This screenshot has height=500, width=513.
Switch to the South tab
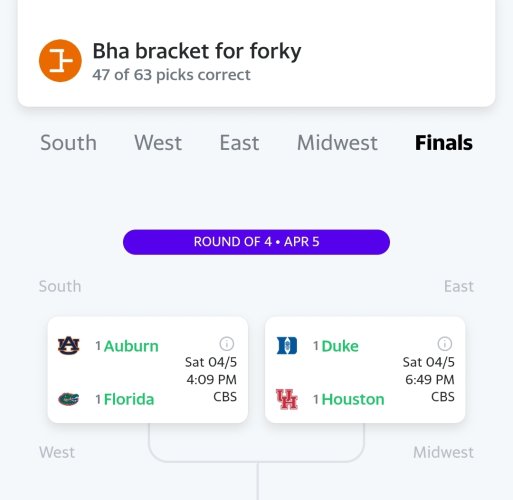click(68, 143)
